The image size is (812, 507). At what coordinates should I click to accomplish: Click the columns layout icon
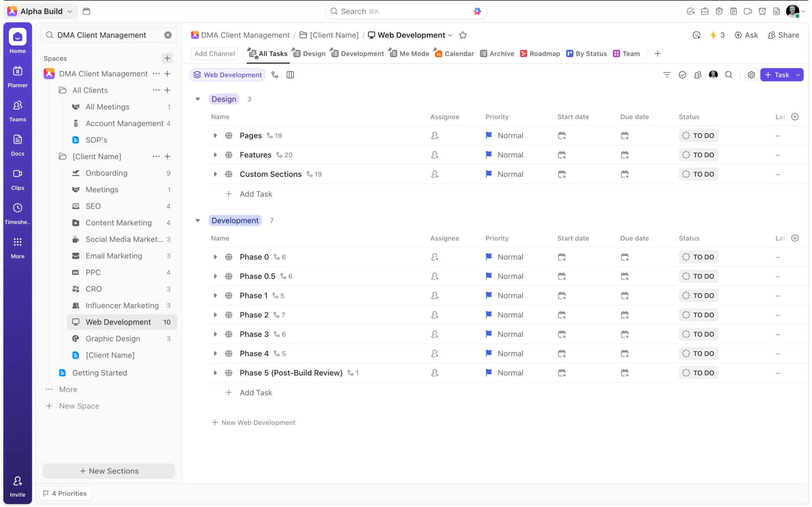[290, 75]
